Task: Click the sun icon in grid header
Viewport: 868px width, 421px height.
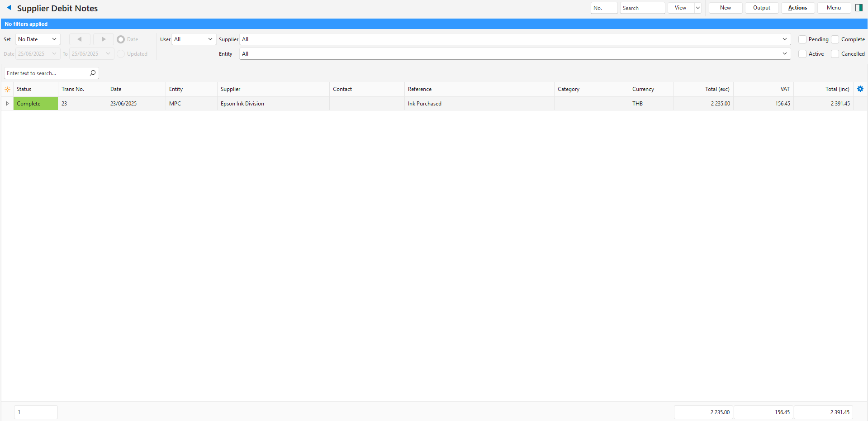Action: pyautogui.click(x=7, y=89)
